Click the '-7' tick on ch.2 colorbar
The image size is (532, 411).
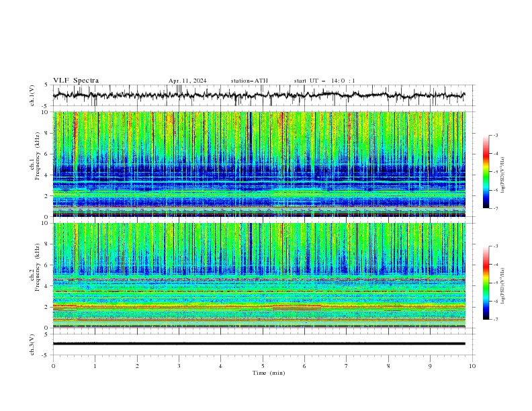click(496, 319)
